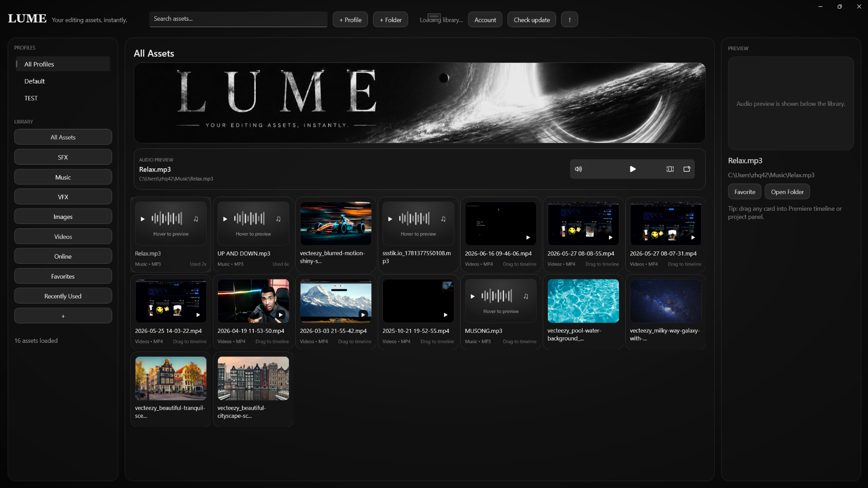This screenshot has height=488, width=868.
Task: Click 'Used 6x' on UP AND DOWN.mp3 card
Action: pyautogui.click(x=281, y=264)
